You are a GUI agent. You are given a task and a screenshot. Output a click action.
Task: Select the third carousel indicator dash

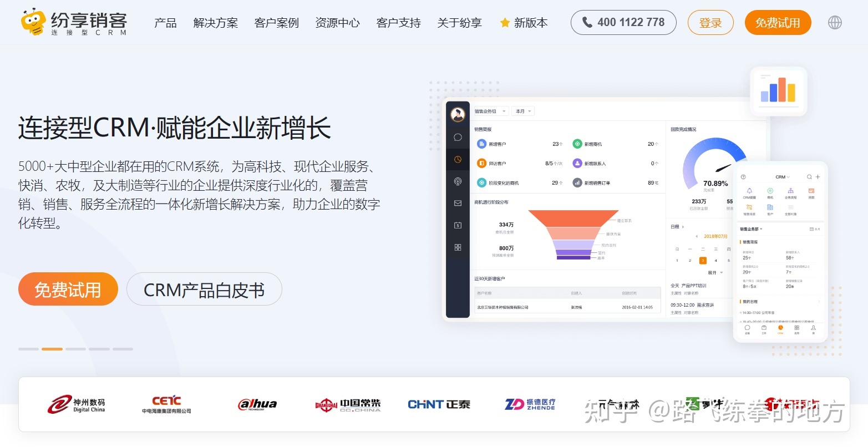pos(75,349)
